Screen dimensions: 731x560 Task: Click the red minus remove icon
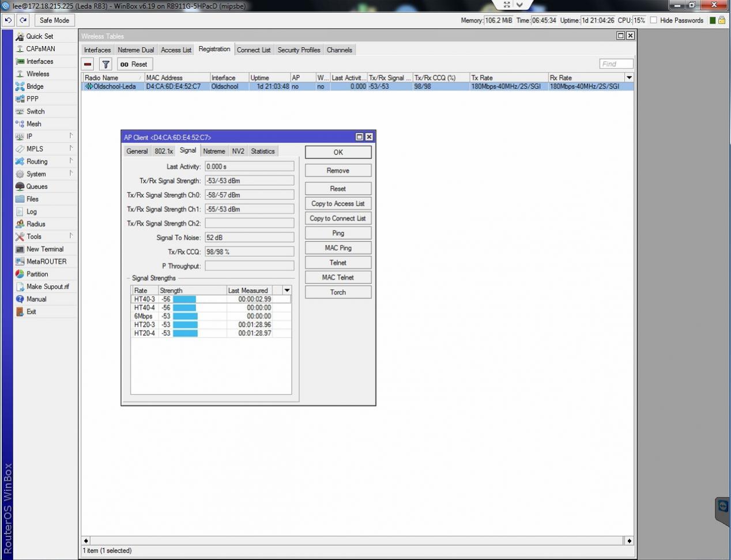[x=88, y=65]
